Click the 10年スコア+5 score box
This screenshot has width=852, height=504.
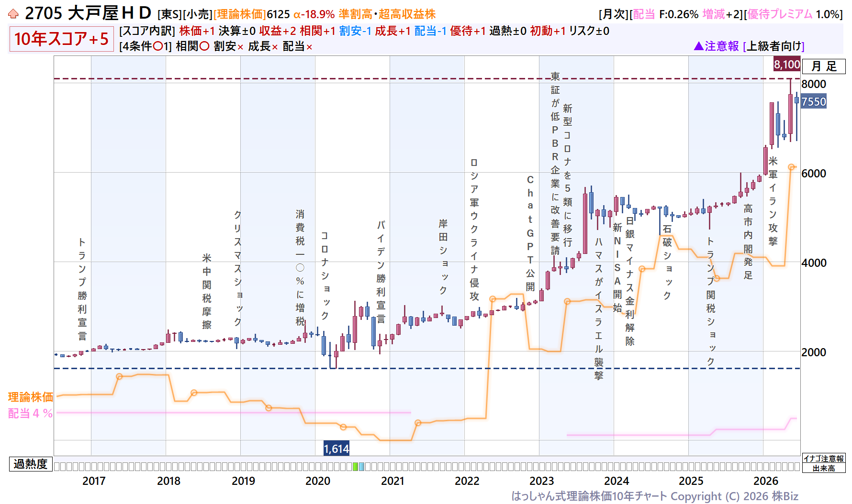[61, 39]
